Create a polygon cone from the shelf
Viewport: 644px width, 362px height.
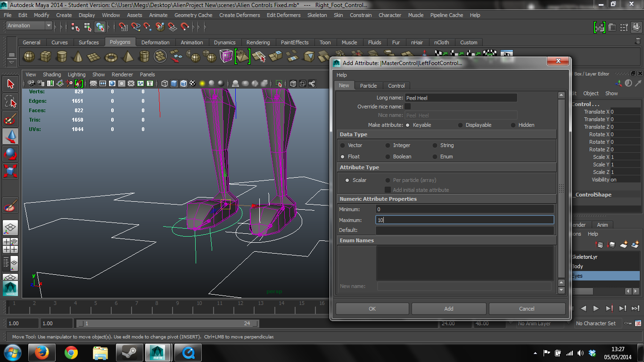click(x=78, y=56)
